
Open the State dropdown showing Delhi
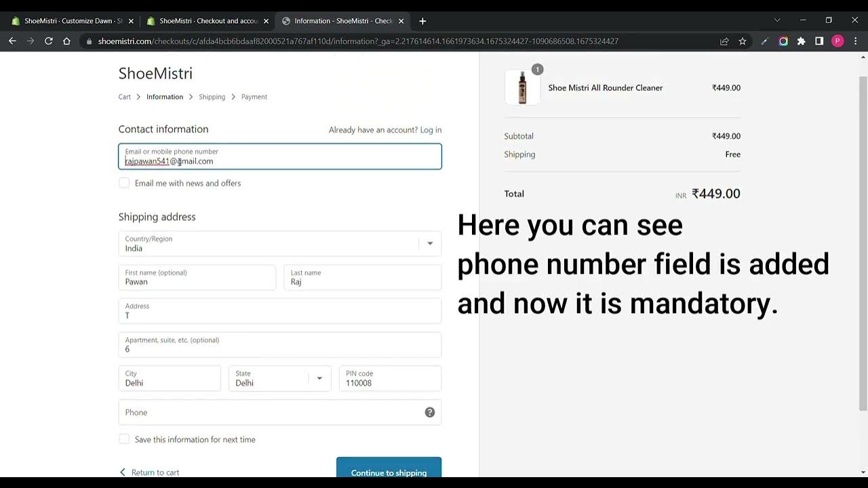pyautogui.click(x=280, y=378)
